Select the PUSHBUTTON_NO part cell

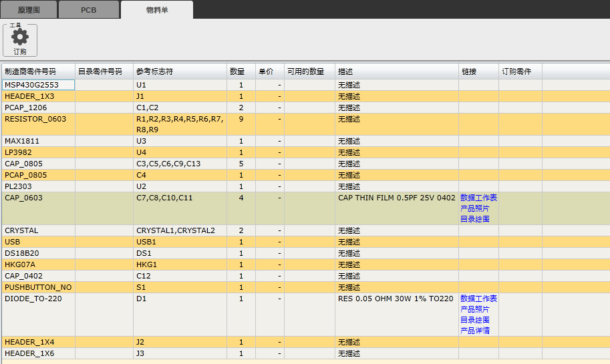pos(39,287)
